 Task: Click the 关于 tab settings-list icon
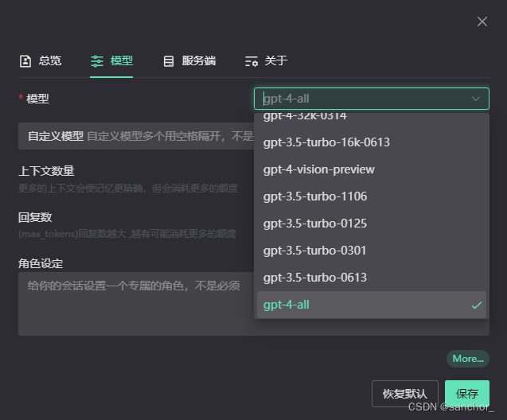[252, 61]
